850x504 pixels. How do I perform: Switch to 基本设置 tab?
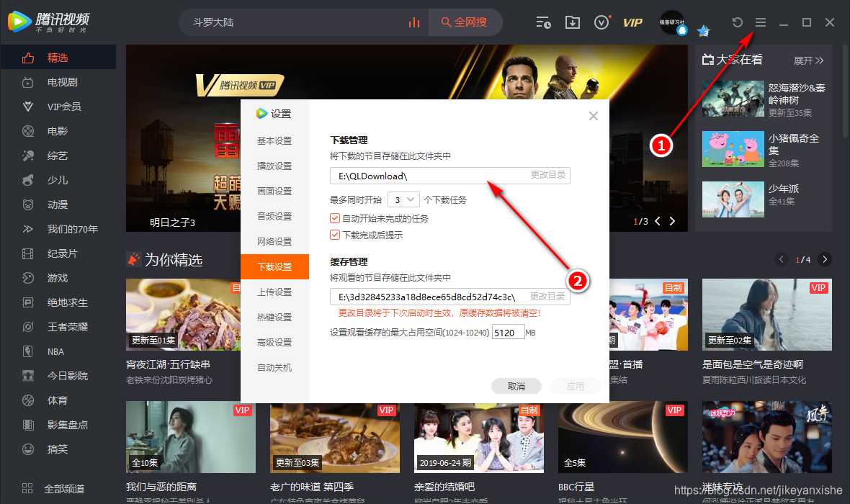click(274, 141)
